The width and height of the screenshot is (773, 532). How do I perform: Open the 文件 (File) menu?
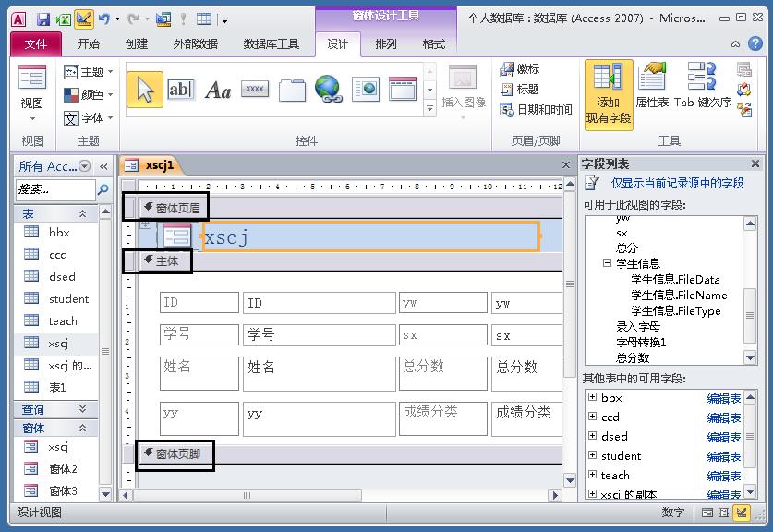pyautogui.click(x=36, y=43)
